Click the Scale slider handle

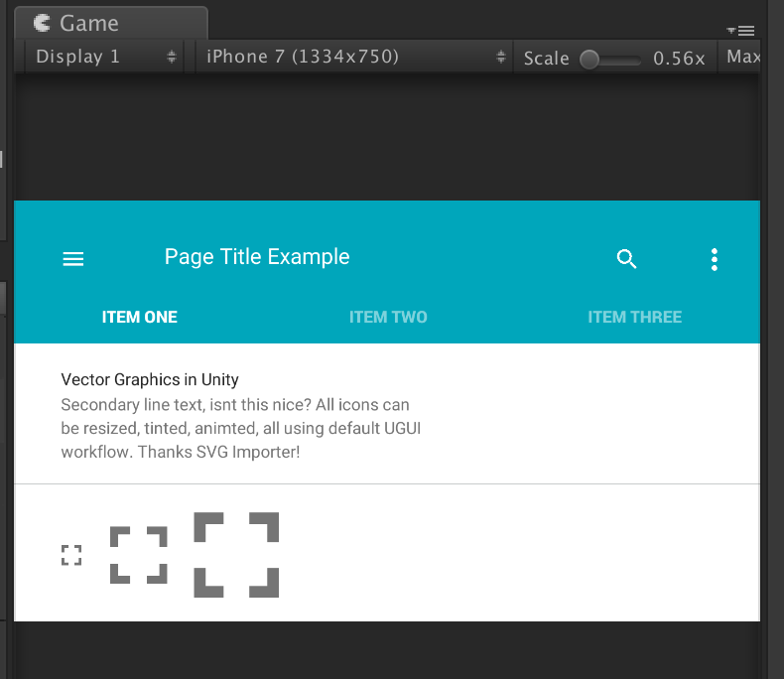tap(589, 60)
